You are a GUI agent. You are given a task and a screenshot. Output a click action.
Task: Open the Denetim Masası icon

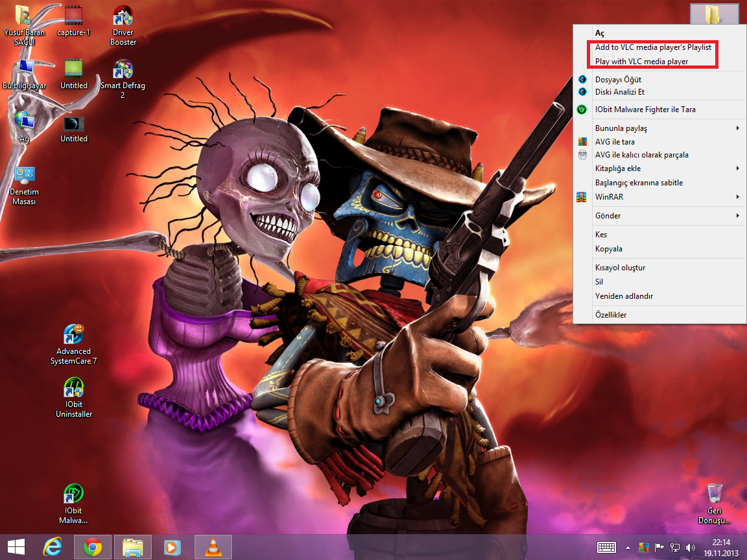coord(24,186)
